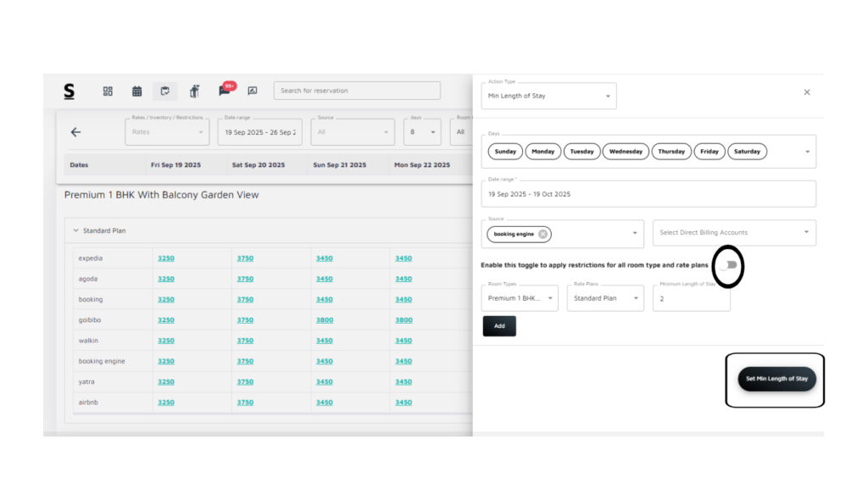Toggle the Sunday day chip
868x488 pixels.
505,152
